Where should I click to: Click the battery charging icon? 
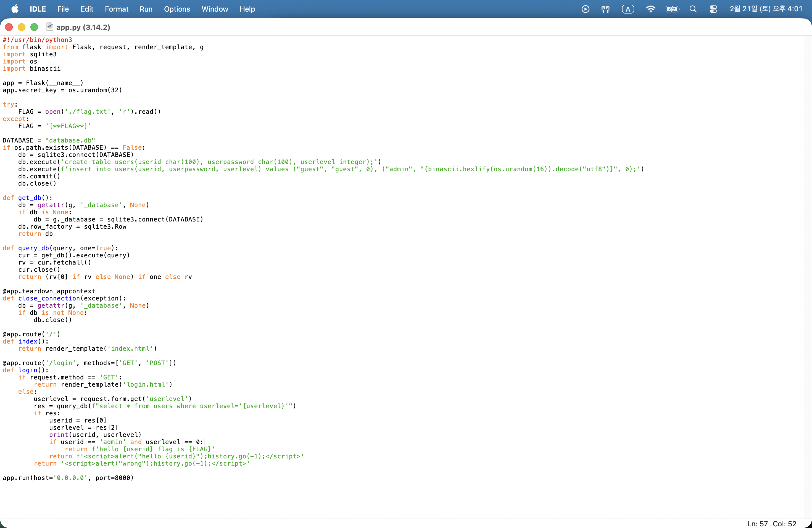tap(672, 9)
